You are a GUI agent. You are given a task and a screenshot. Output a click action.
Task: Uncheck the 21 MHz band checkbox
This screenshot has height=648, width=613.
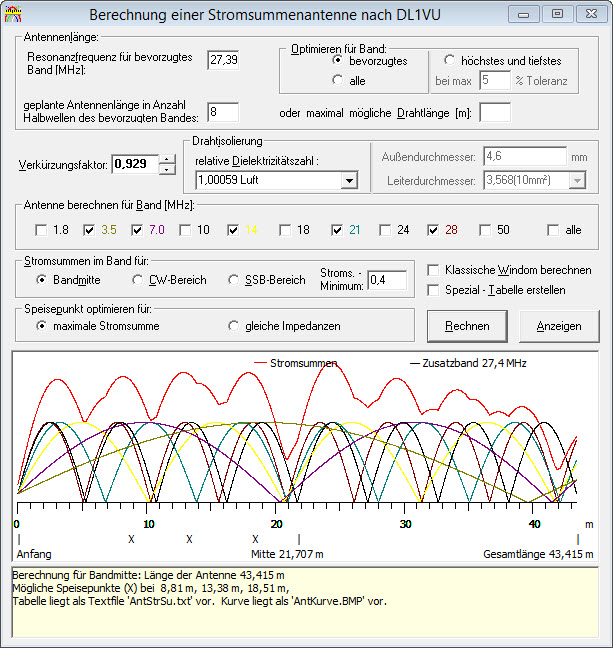[337, 230]
